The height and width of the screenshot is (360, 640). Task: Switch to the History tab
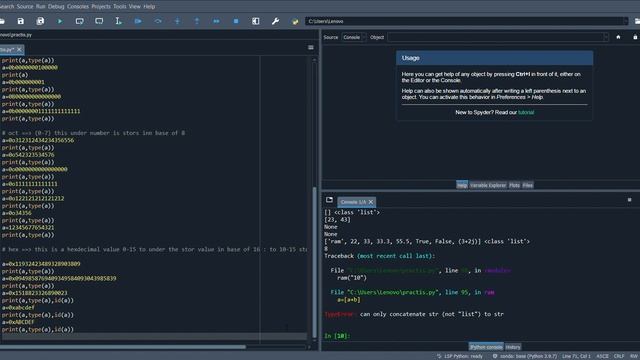(x=513, y=347)
